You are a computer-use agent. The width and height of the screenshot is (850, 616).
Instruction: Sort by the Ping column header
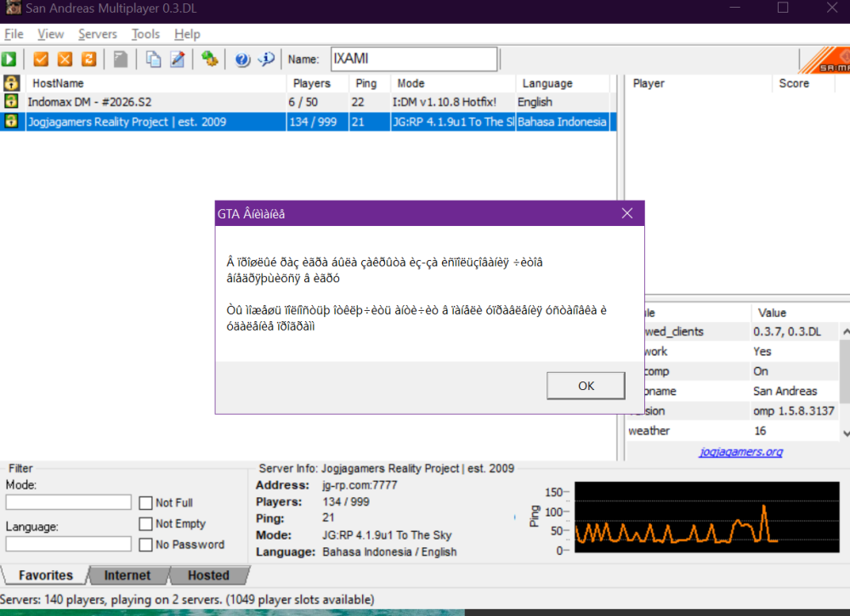click(x=370, y=83)
